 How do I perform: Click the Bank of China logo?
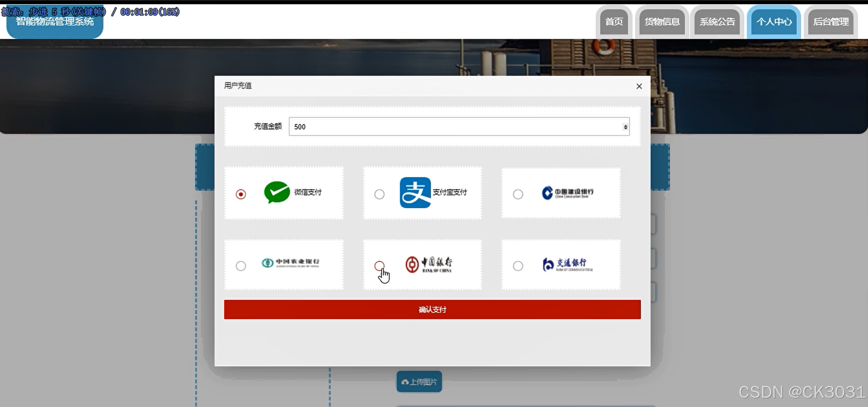tap(429, 264)
